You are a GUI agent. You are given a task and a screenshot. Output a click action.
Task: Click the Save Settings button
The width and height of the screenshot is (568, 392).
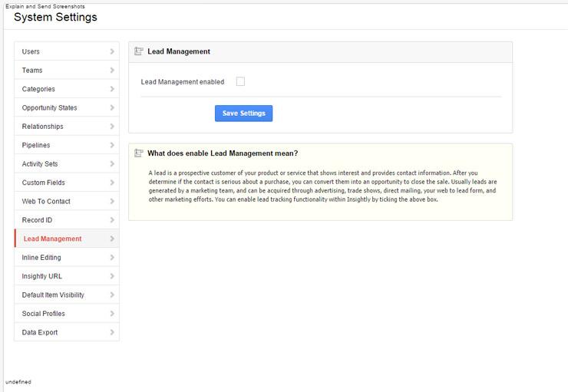click(243, 114)
